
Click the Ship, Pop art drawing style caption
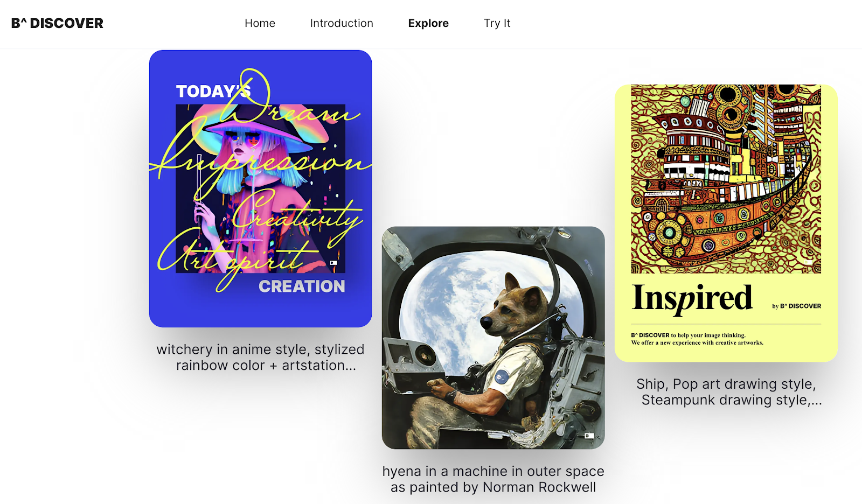726,391
